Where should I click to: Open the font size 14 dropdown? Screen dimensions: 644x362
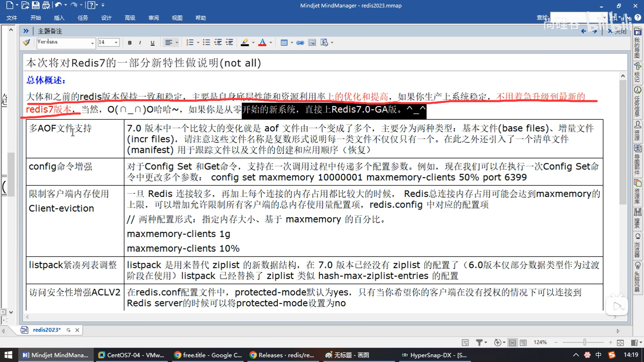click(x=116, y=43)
